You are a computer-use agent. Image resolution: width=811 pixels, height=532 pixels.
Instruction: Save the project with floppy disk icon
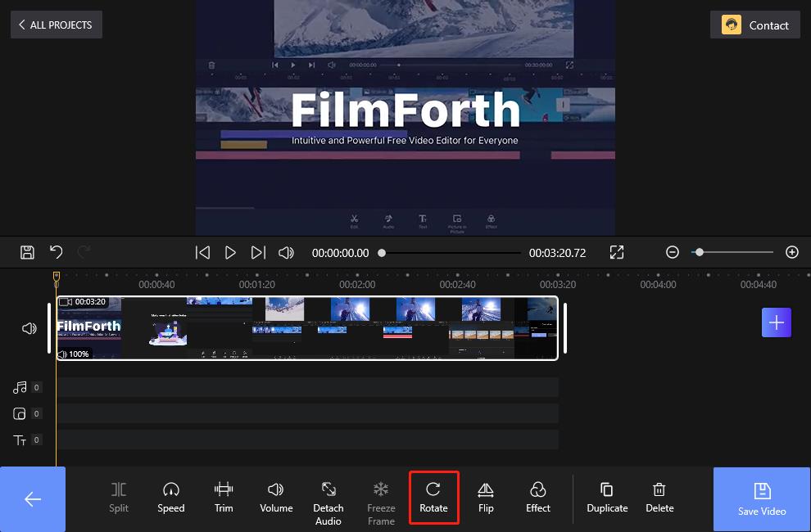pyautogui.click(x=27, y=252)
